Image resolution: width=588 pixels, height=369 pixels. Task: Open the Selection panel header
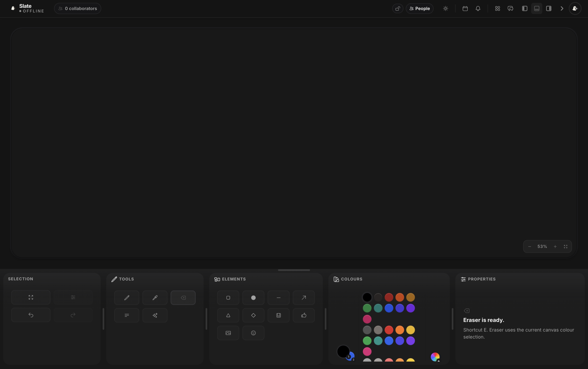click(21, 279)
